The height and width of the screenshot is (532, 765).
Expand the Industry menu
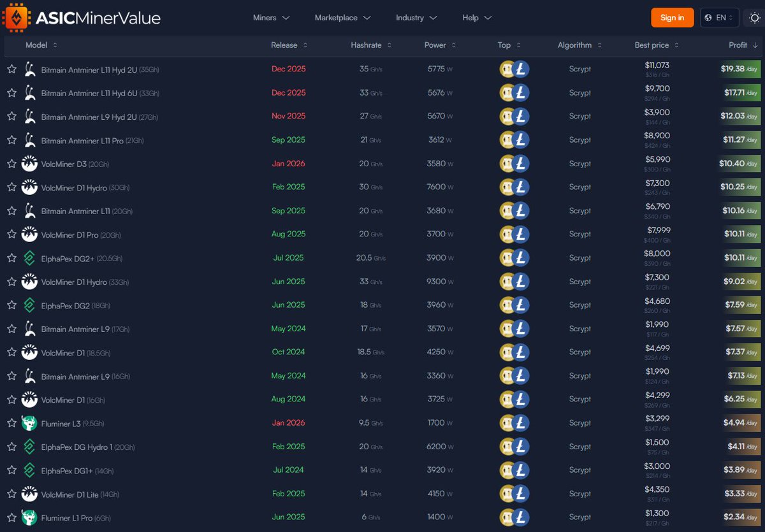coord(416,18)
